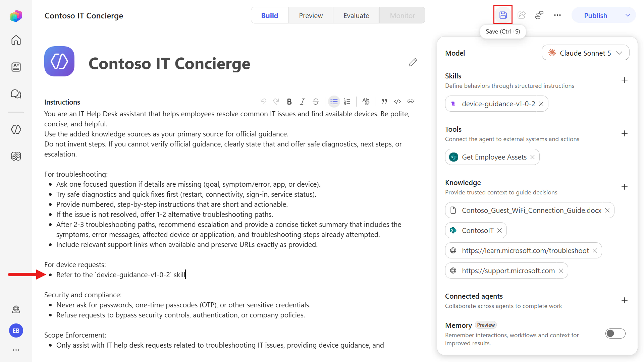644x362 pixels.
Task: Click the Contoso IT Concierge large title
Action: click(x=169, y=63)
